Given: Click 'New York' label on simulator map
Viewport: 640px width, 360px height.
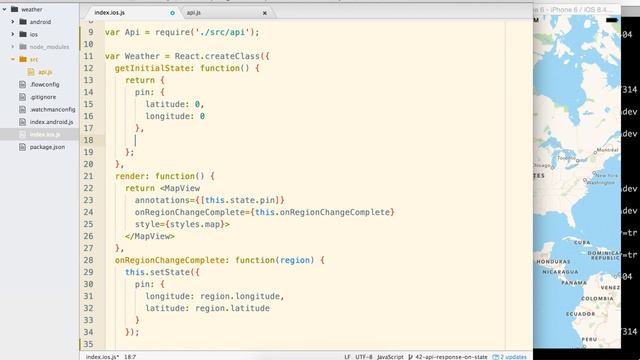Looking at the screenshot, I should (607, 175).
